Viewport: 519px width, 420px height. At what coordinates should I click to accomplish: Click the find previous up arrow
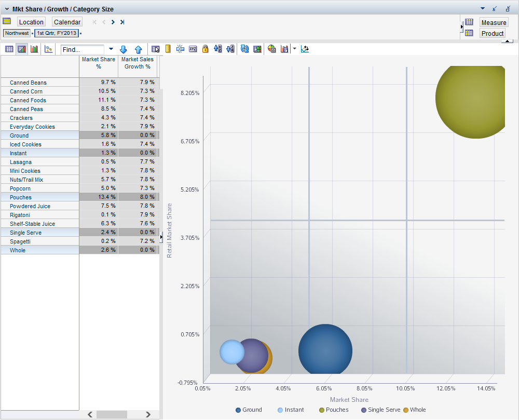(x=138, y=49)
